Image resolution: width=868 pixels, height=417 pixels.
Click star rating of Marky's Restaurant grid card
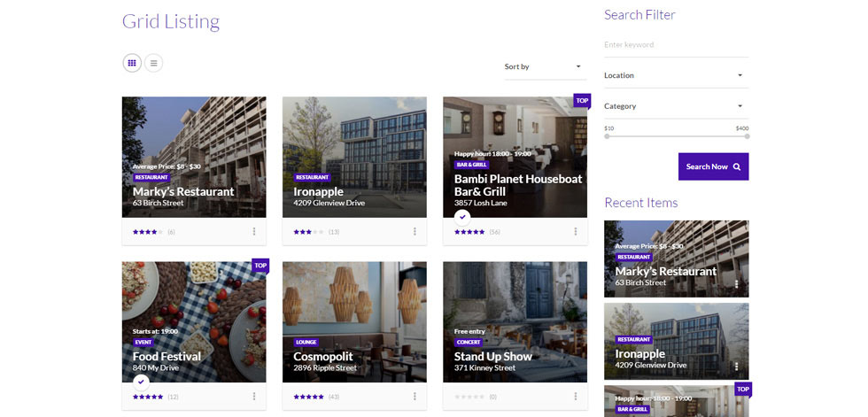[148, 232]
